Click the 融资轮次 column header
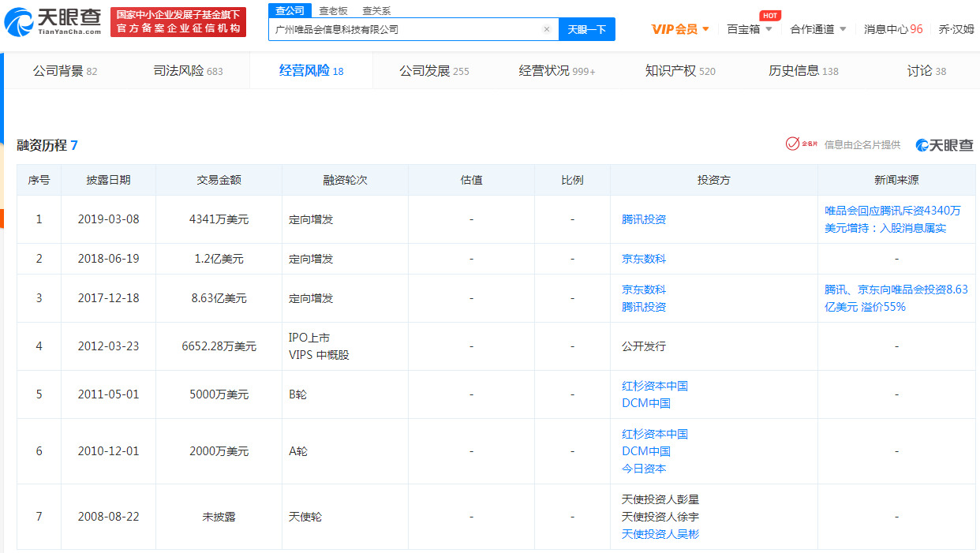Screen dimensions: 980x553 [x=346, y=180]
